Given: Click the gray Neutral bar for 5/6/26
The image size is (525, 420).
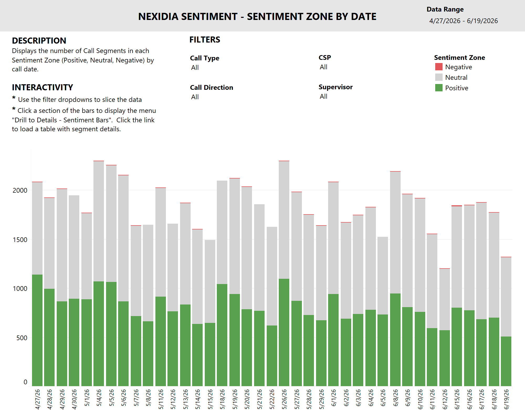Looking at the screenshot, I should tap(123, 238).
